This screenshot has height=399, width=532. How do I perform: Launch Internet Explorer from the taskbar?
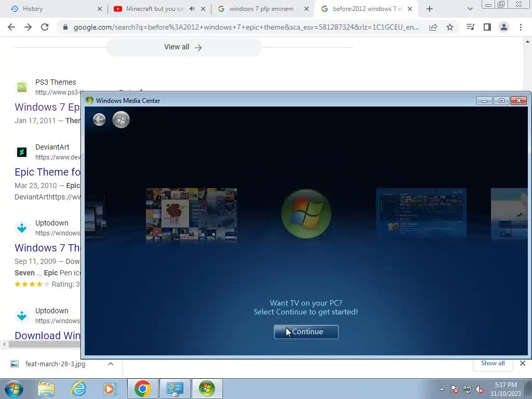pyautogui.click(x=78, y=389)
